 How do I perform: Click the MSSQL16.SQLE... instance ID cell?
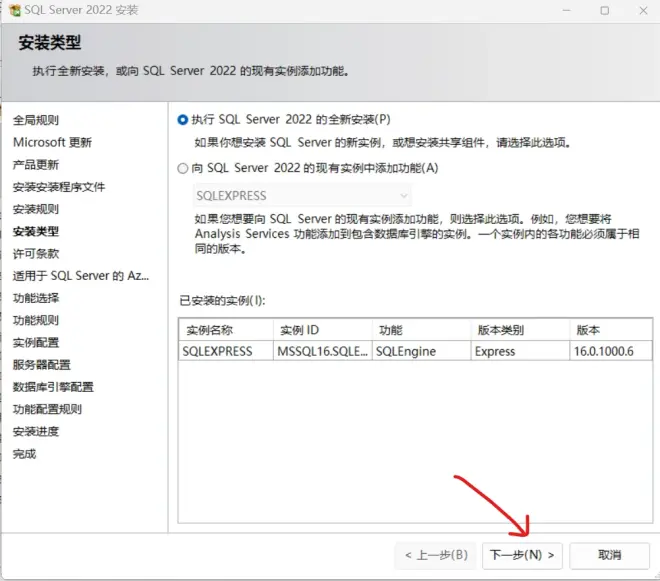pos(323,352)
